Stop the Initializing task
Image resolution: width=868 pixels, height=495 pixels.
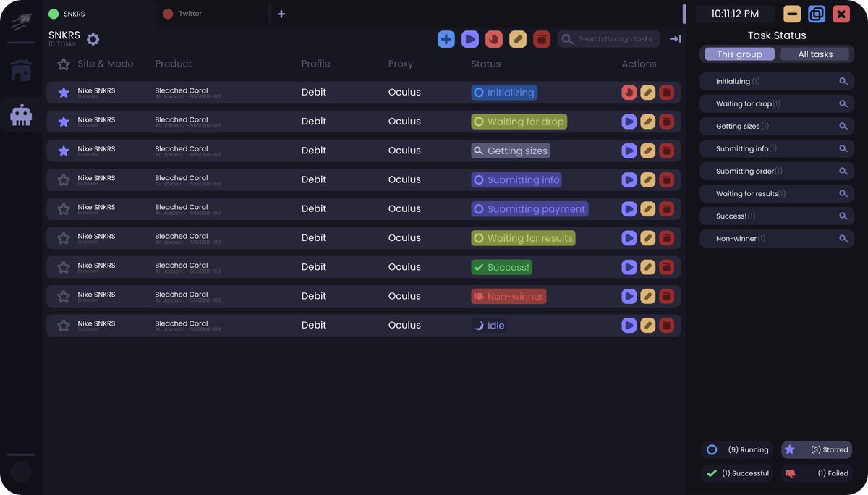pyautogui.click(x=629, y=93)
